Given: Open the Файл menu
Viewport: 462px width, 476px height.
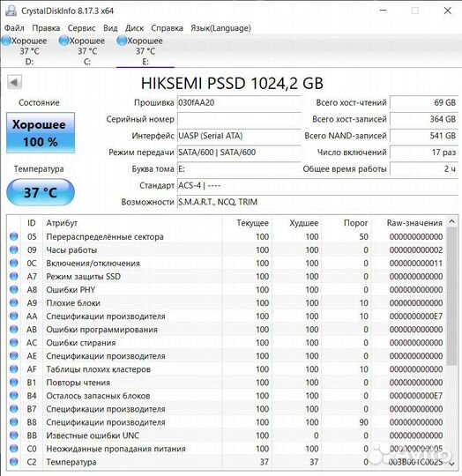Looking at the screenshot, I should [14, 28].
